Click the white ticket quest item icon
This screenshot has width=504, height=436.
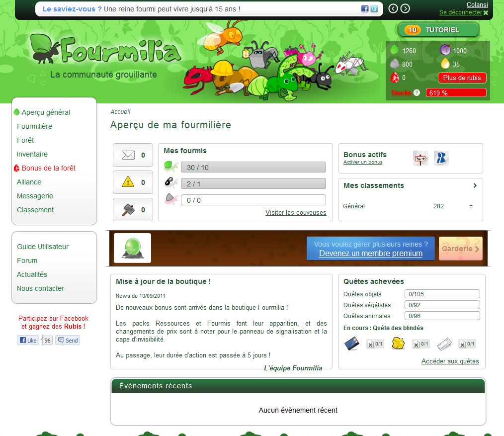(444, 344)
